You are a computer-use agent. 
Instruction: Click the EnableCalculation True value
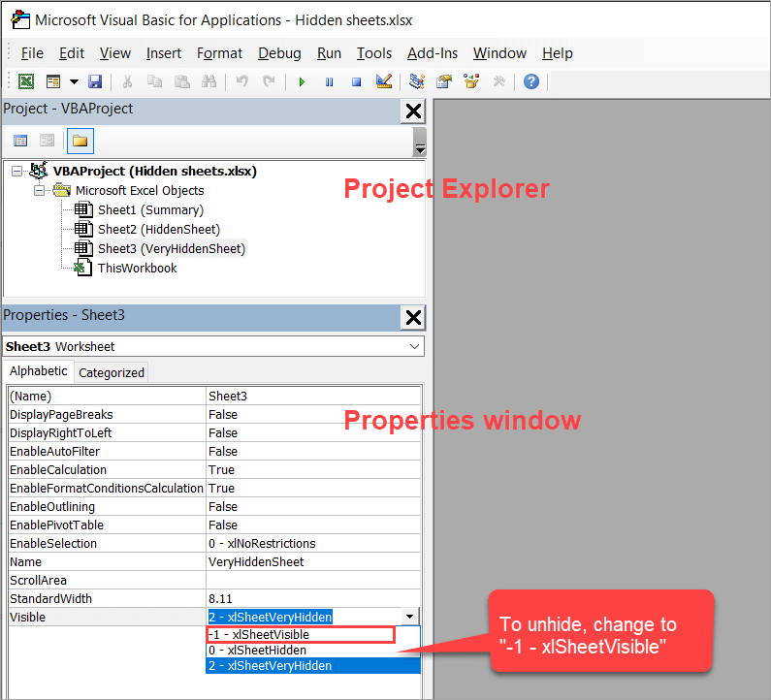[313, 469]
